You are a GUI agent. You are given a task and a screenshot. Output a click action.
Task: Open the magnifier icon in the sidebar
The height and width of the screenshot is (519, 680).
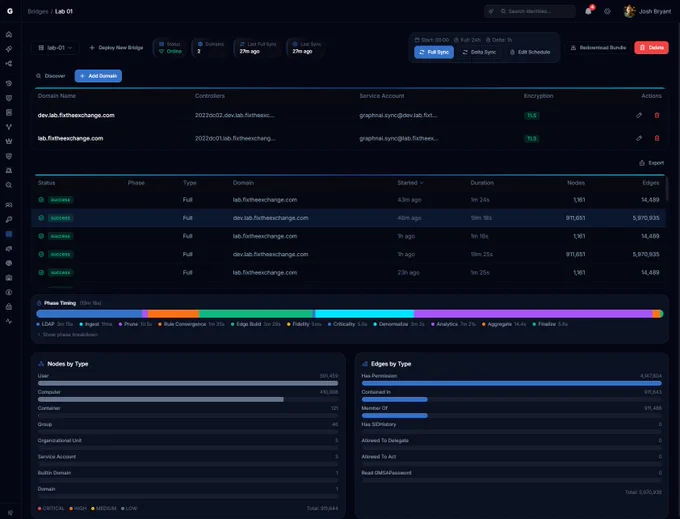coord(9,185)
